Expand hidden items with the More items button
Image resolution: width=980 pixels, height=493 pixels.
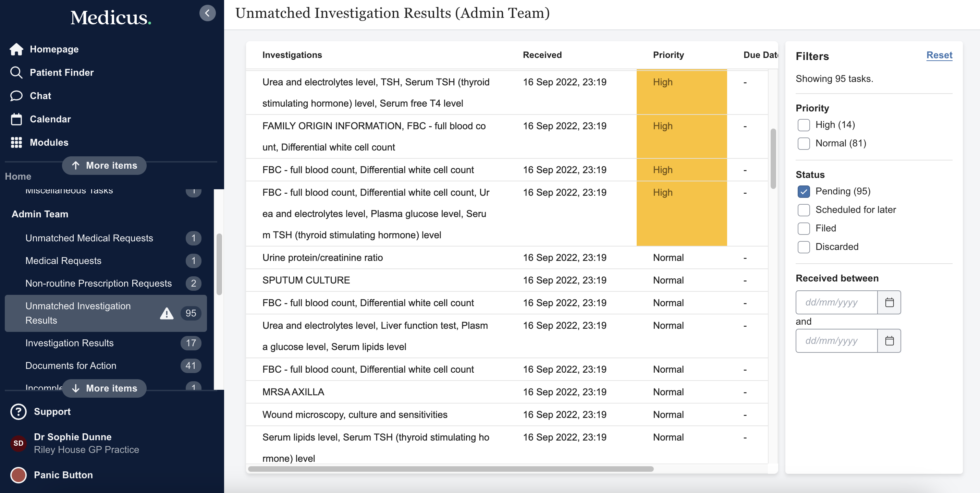[x=104, y=165]
